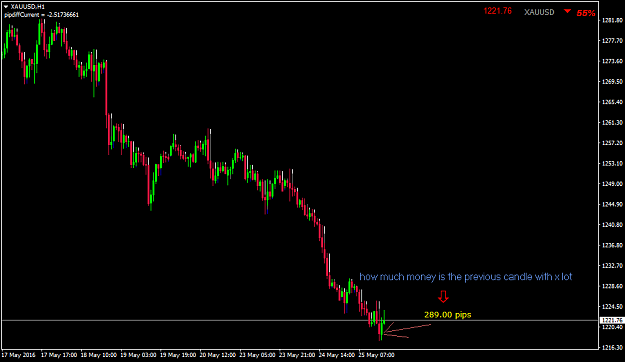This screenshot has width=625, height=362.
Task: Click the 1265.40 price axis label
Action: pyautogui.click(x=613, y=102)
